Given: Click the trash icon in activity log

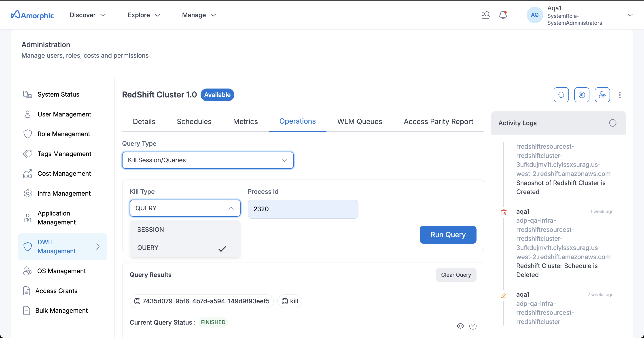Looking at the screenshot, I should click(x=504, y=212).
